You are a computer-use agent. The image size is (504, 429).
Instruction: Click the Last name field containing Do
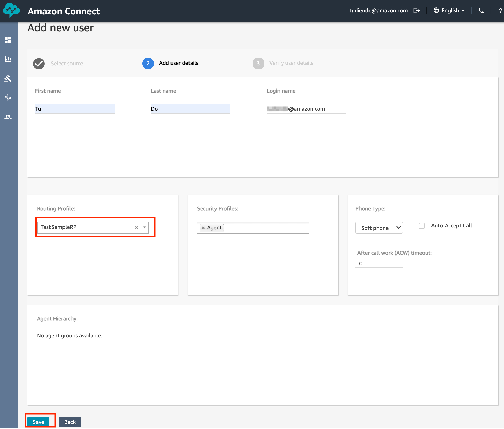pos(191,109)
